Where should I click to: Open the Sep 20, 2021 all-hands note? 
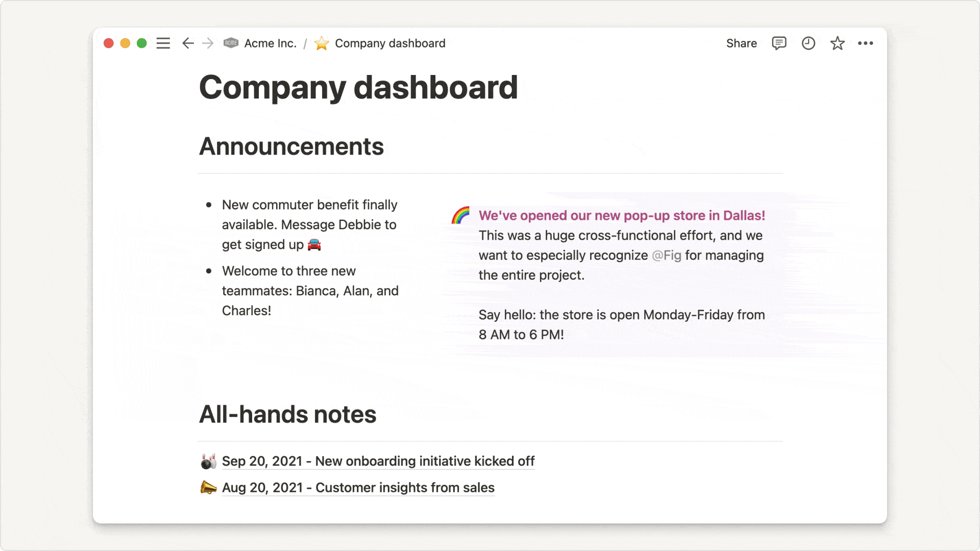pyautogui.click(x=378, y=461)
